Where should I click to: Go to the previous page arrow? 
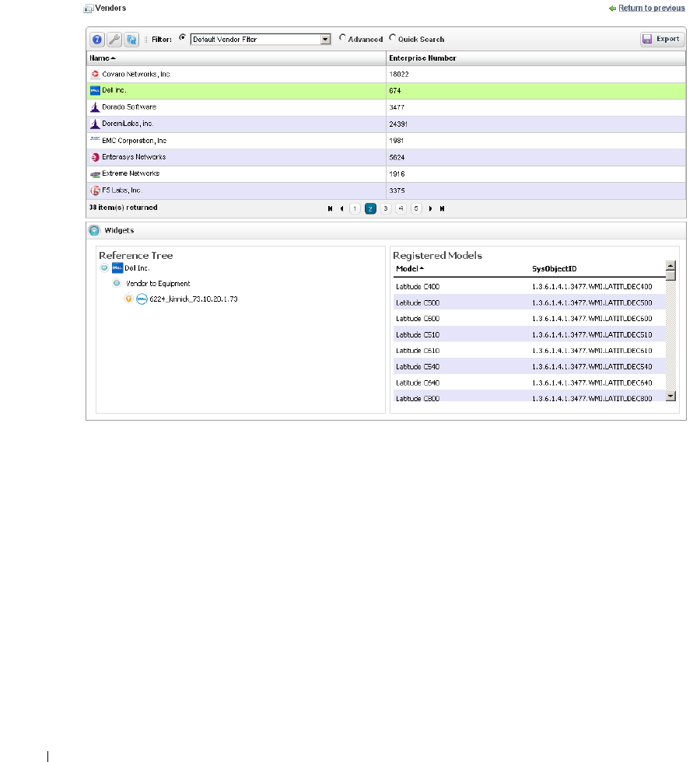(x=341, y=208)
